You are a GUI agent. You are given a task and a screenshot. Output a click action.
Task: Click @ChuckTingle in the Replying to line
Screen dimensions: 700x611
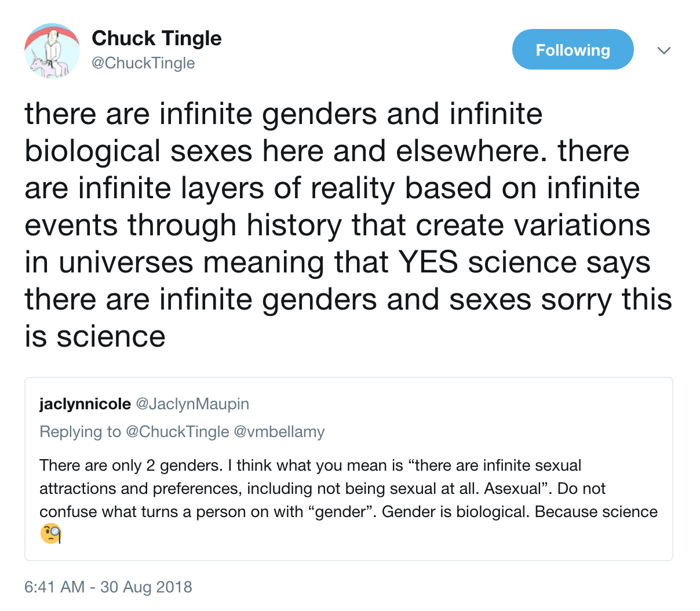point(177,432)
